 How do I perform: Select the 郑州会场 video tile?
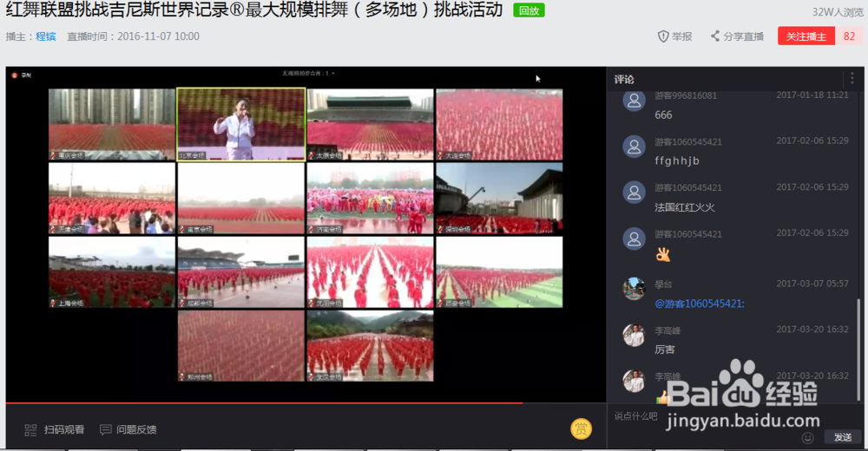(240, 346)
